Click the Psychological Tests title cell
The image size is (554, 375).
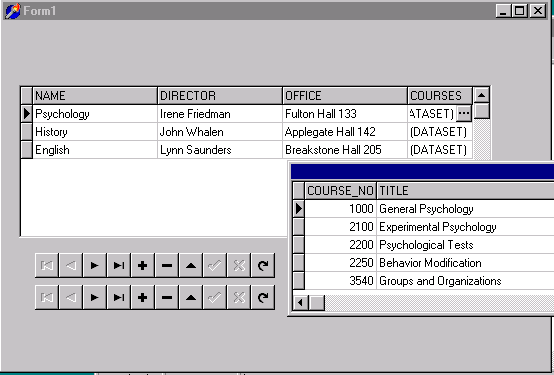coord(465,245)
